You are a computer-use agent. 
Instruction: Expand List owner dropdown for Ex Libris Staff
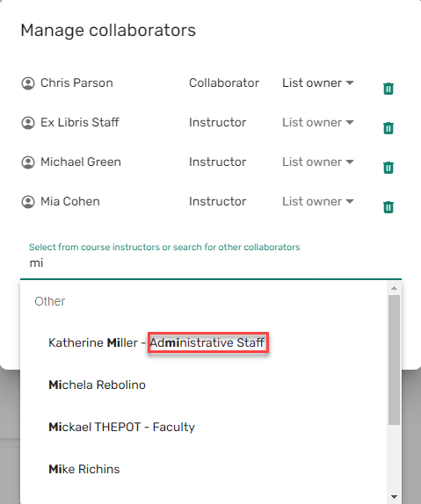tap(318, 122)
